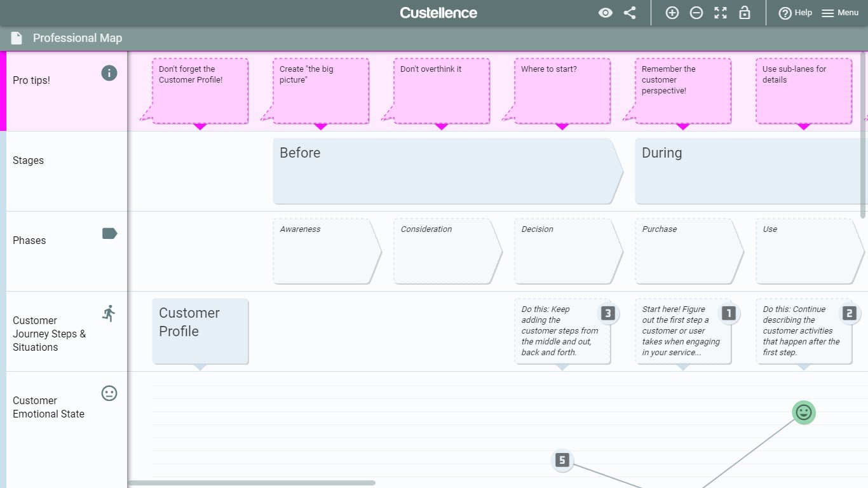The image size is (868, 488).
Task: Click the horizontal scrollbar at bottom
Action: click(252, 483)
